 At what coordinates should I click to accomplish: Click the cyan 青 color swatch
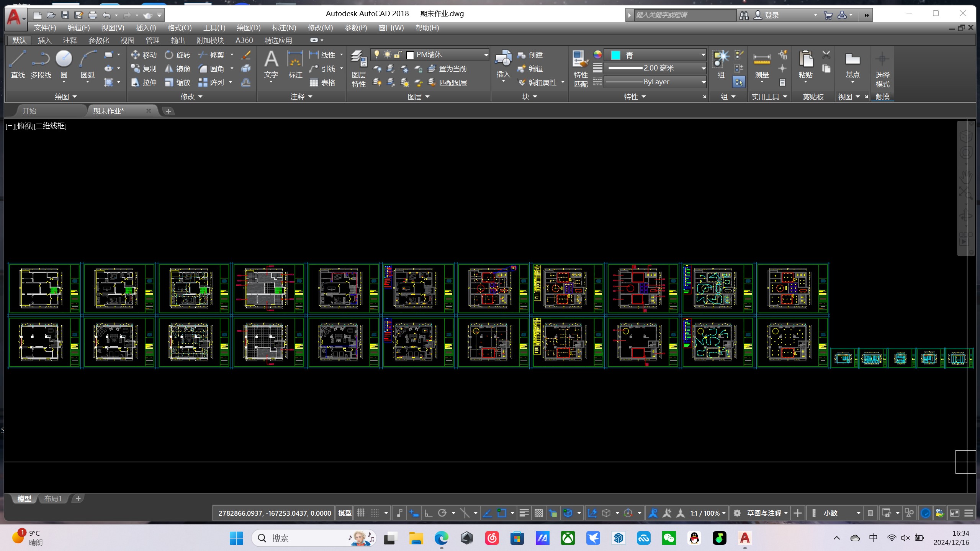tap(615, 55)
